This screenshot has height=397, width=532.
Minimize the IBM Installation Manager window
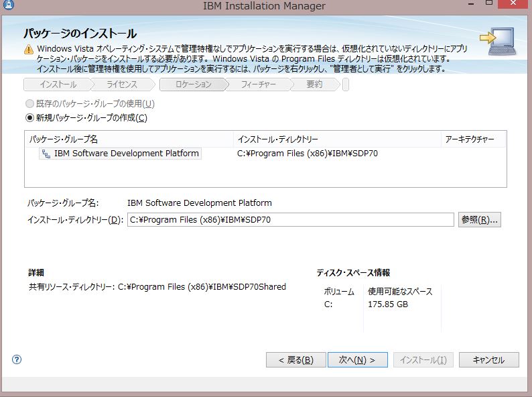[x=471, y=4]
